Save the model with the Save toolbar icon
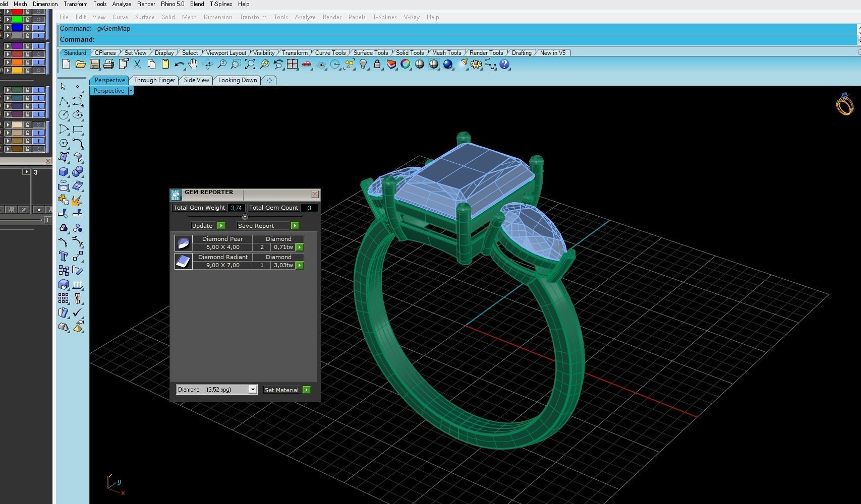Image resolution: width=861 pixels, height=504 pixels. click(x=94, y=64)
